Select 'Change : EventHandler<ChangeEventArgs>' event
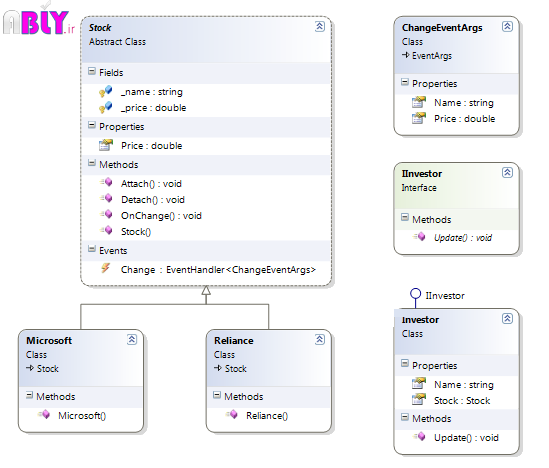The image size is (549, 468). pyautogui.click(x=218, y=270)
